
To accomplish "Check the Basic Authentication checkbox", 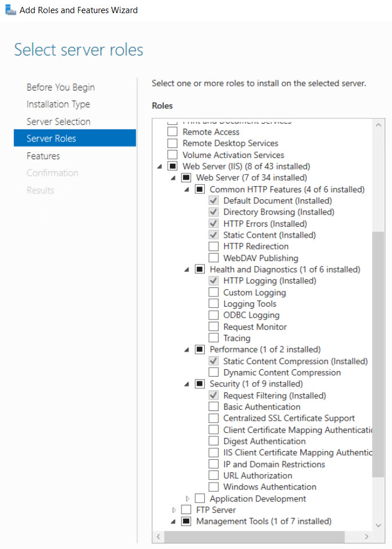I will pyautogui.click(x=213, y=407).
